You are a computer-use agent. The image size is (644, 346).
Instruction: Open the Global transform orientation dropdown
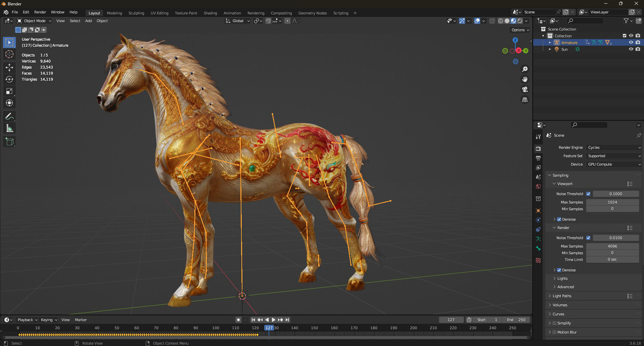[x=238, y=21]
